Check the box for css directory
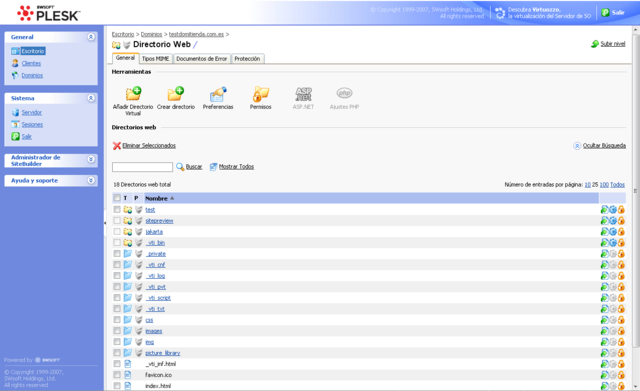 click(117, 320)
